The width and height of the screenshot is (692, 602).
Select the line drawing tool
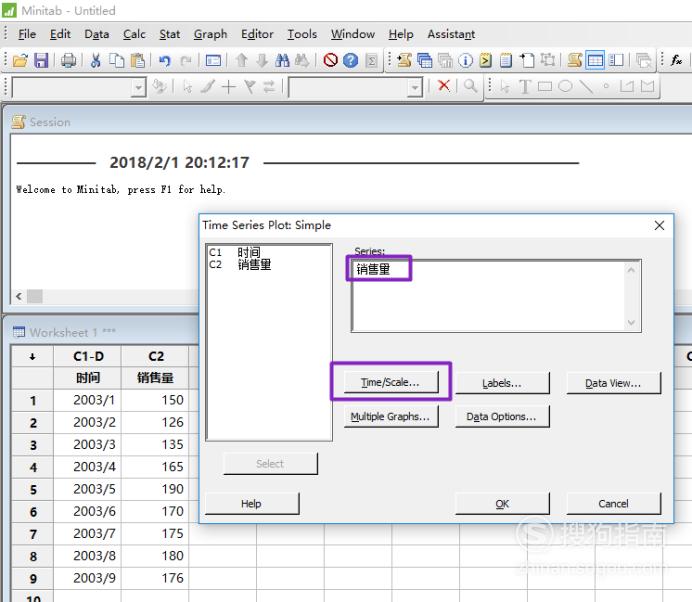[586, 87]
